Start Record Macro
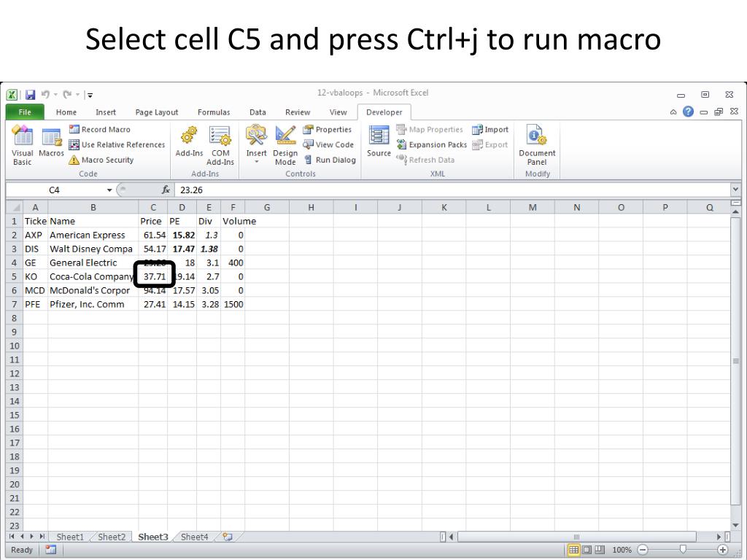This screenshot has width=747, height=560. pos(99,130)
